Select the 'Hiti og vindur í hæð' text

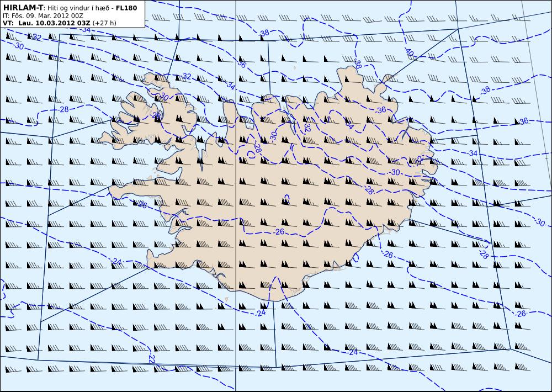coord(78,8)
